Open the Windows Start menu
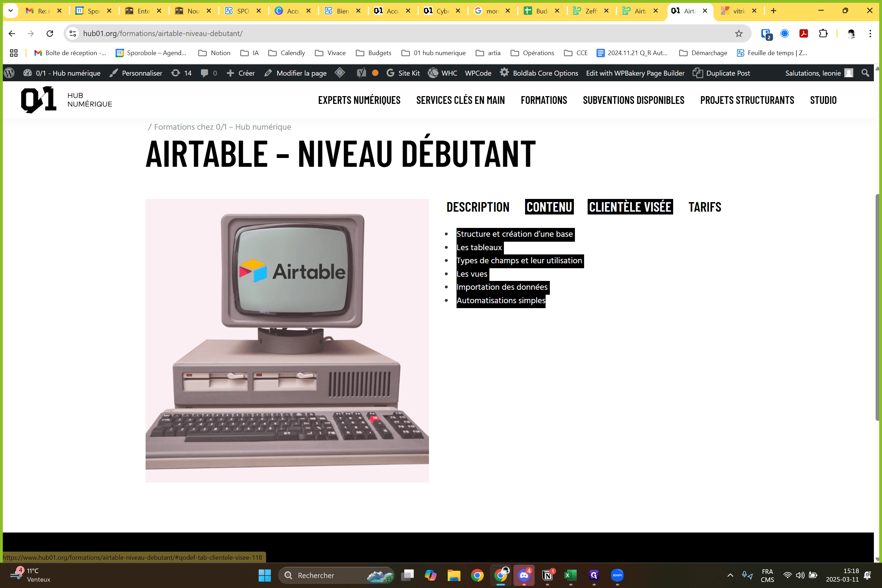 265,575
